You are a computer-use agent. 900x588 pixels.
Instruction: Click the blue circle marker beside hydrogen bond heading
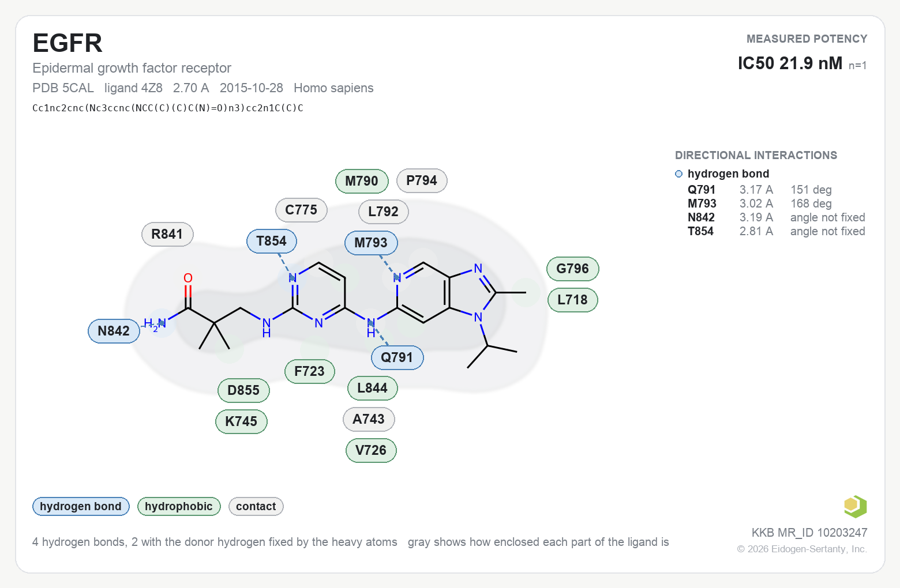pyautogui.click(x=679, y=174)
